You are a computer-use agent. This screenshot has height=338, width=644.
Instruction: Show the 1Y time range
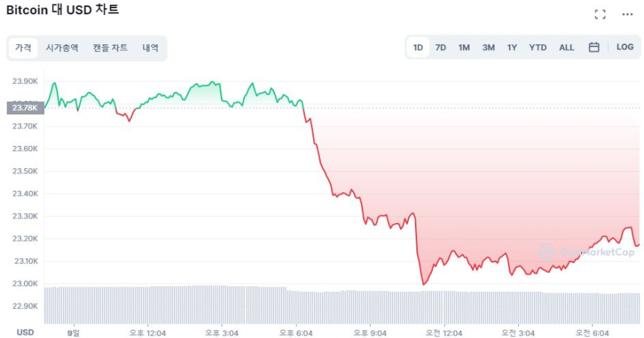[x=512, y=48]
